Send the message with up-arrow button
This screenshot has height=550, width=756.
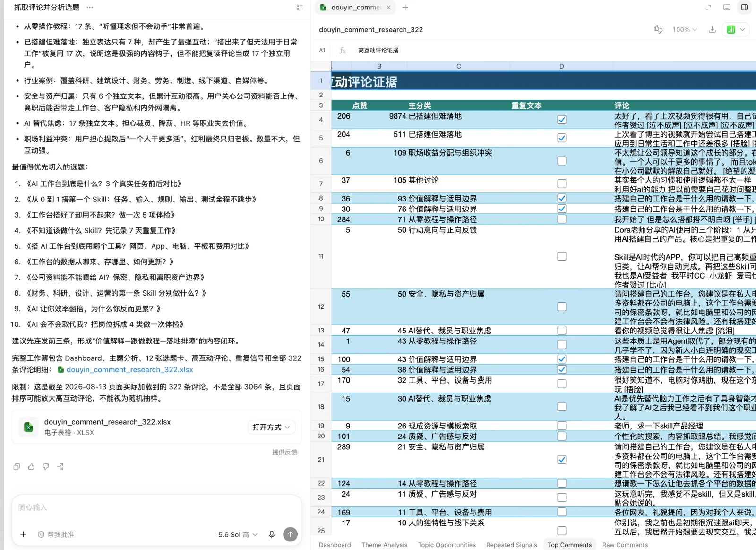click(x=290, y=534)
